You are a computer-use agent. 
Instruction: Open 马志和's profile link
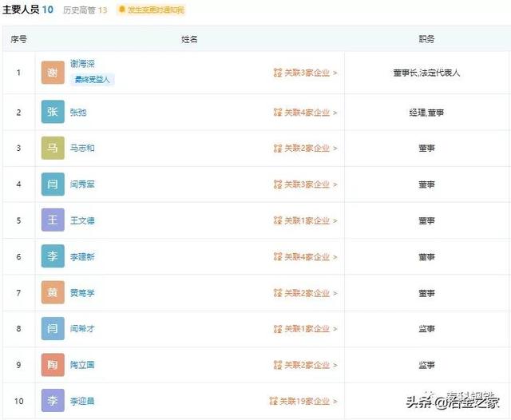click(82, 149)
